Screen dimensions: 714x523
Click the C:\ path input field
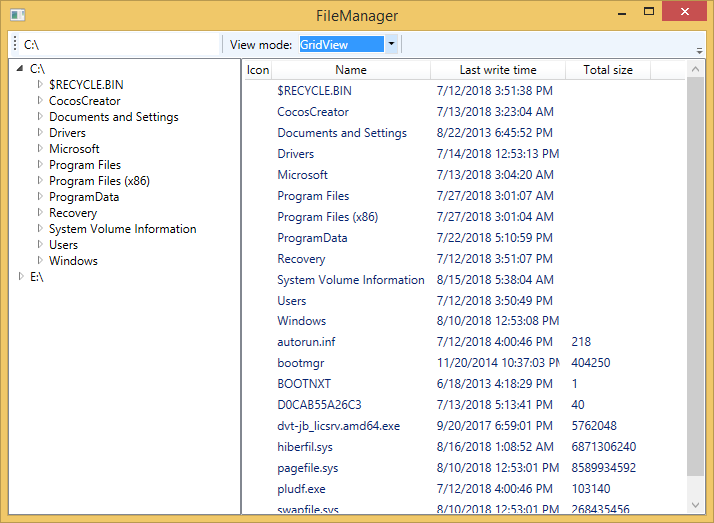pyautogui.click(x=121, y=45)
